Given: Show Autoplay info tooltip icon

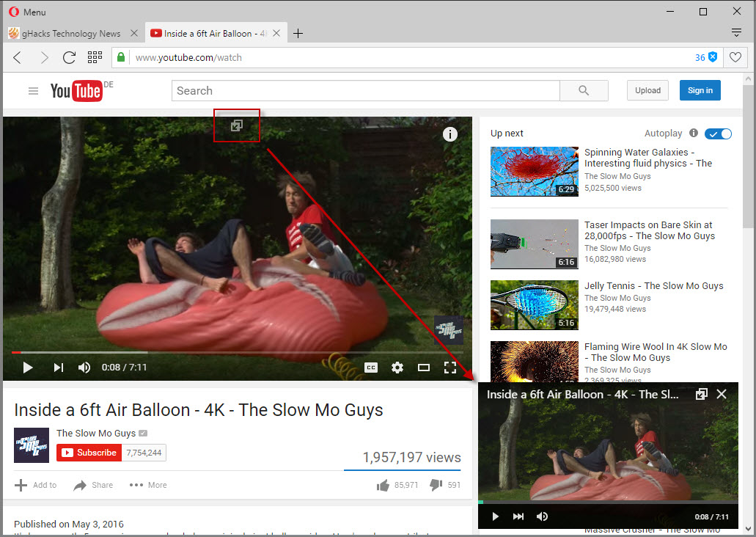Looking at the screenshot, I should (694, 133).
